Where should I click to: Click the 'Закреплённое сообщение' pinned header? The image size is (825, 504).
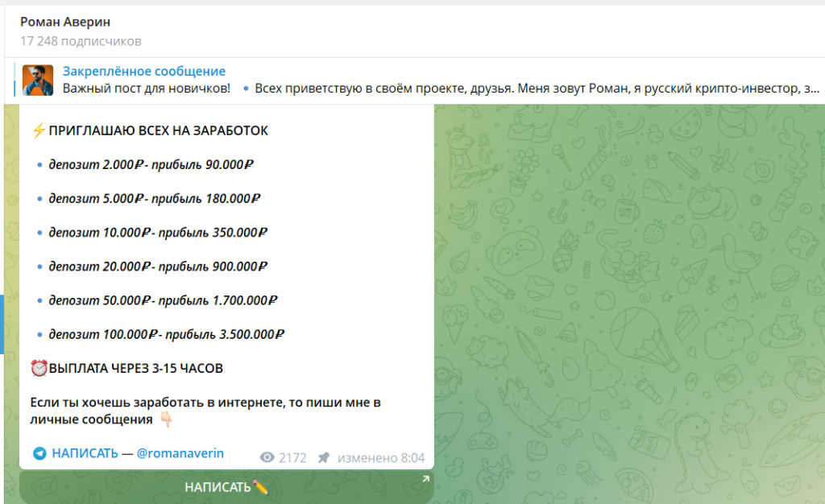point(143,71)
